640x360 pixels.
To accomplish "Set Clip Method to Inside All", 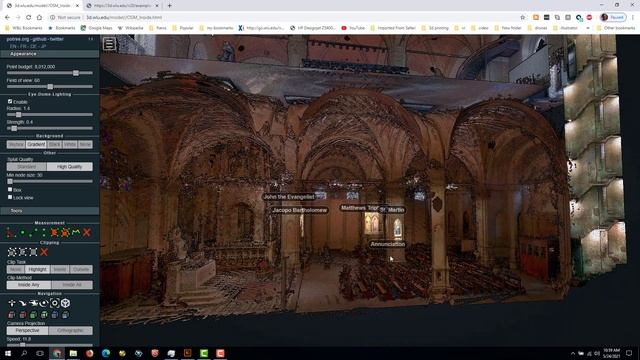I will 72,285.
